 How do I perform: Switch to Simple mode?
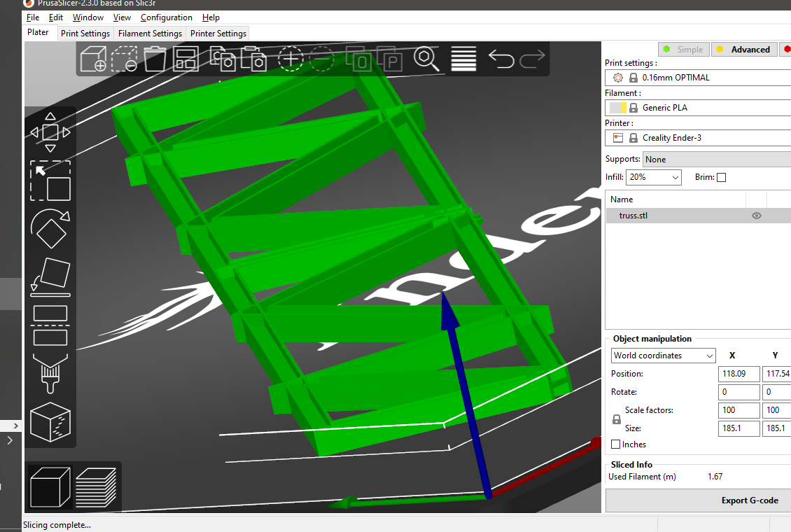pyautogui.click(x=683, y=49)
